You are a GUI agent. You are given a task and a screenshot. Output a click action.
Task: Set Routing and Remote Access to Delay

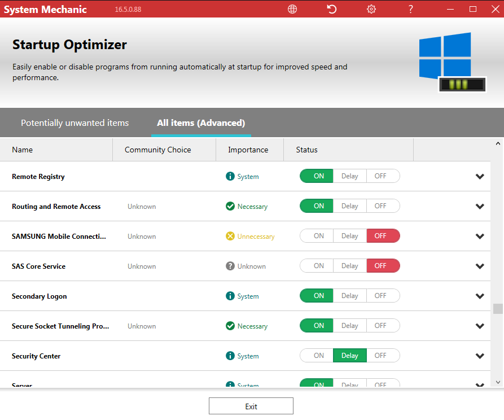point(350,206)
